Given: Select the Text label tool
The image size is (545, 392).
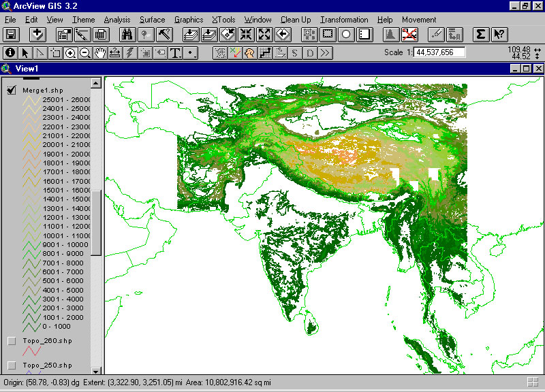Looking at the screenshot, I should click(176, 52).
